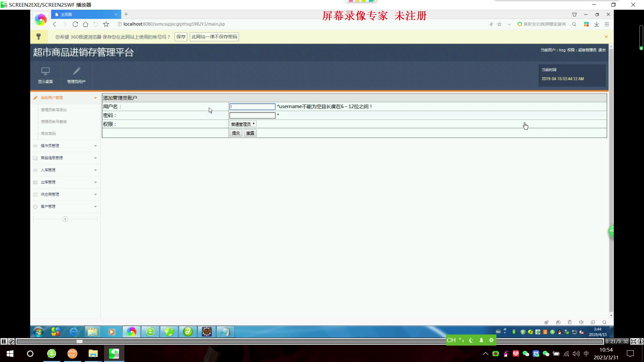Screen dimensions: 644x362
Task: Click the IME moon icon
Action: click(471, 340)
